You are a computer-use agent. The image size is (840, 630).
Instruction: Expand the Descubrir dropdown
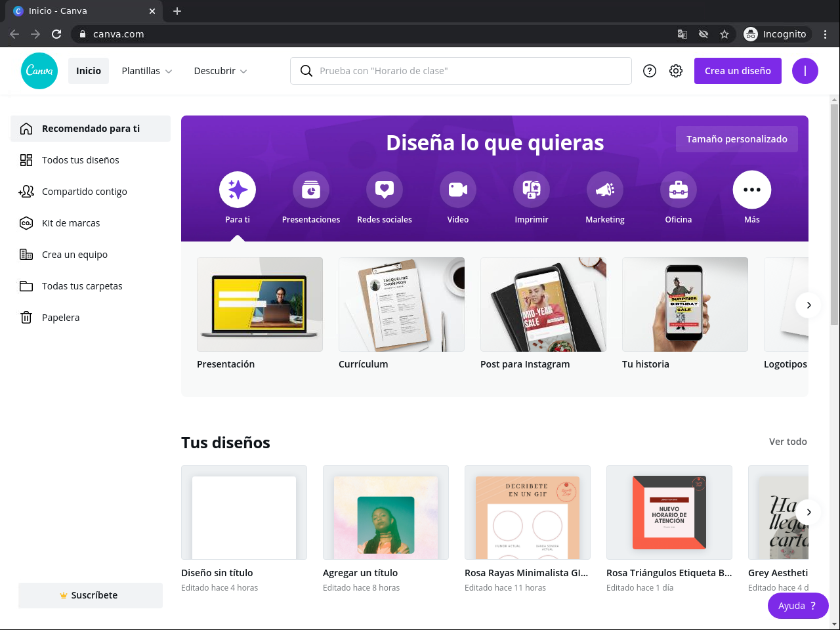220,71
